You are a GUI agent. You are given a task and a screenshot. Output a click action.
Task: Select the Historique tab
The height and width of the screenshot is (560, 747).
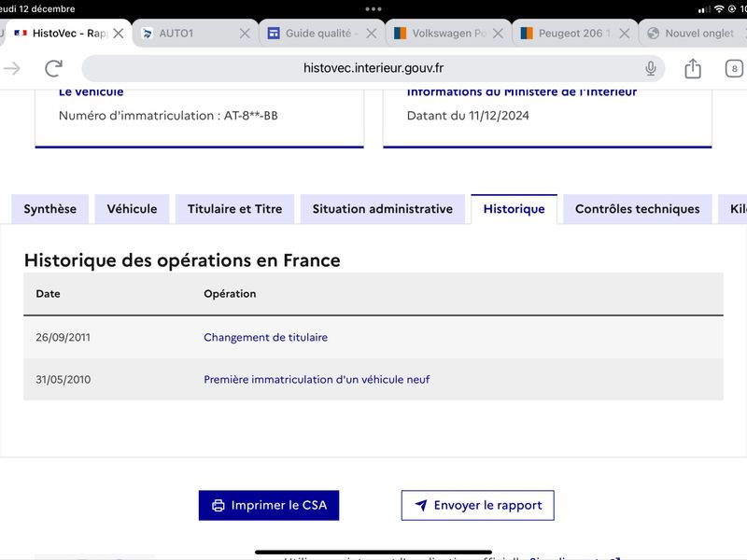pos(514,209)
